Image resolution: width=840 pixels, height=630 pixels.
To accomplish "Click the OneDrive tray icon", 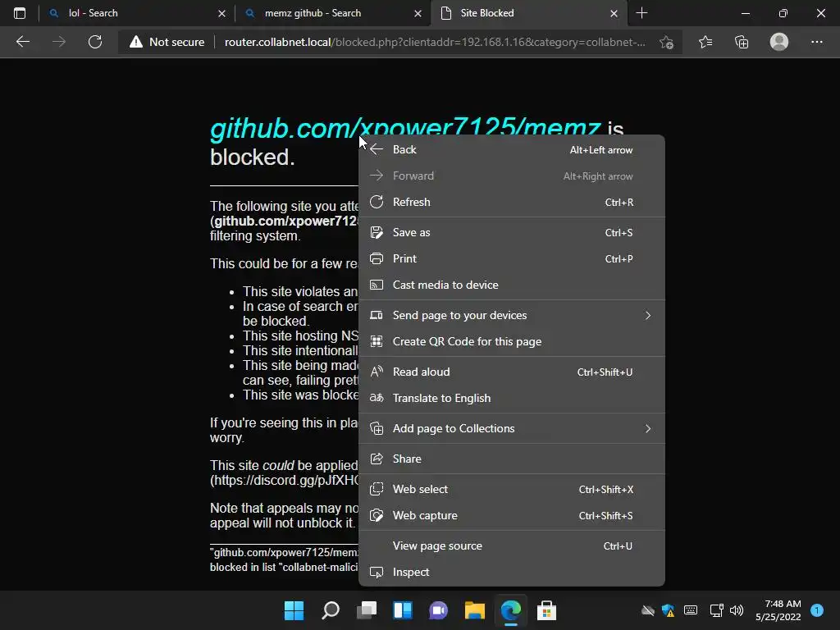I will coord(648,610).
